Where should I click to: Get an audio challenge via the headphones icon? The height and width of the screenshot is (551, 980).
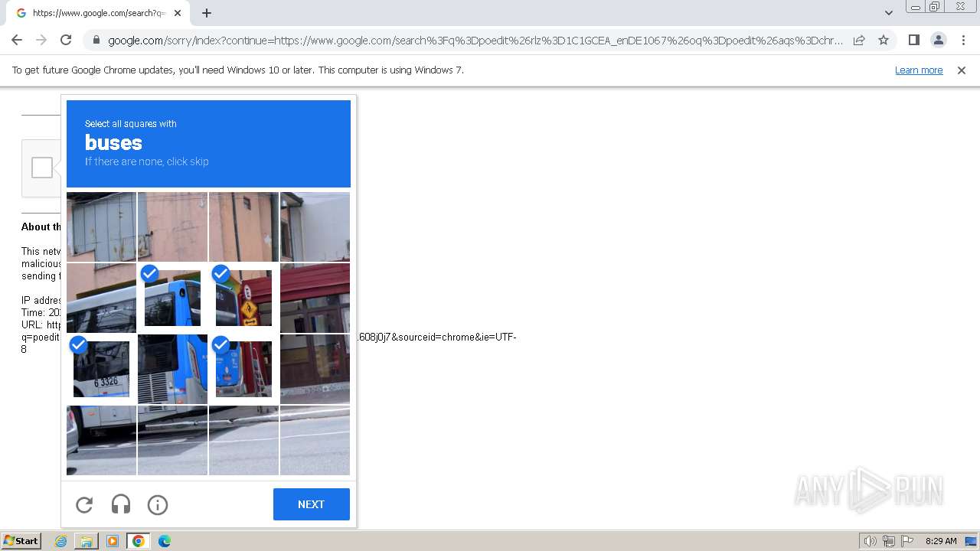(x=121, y=504)
